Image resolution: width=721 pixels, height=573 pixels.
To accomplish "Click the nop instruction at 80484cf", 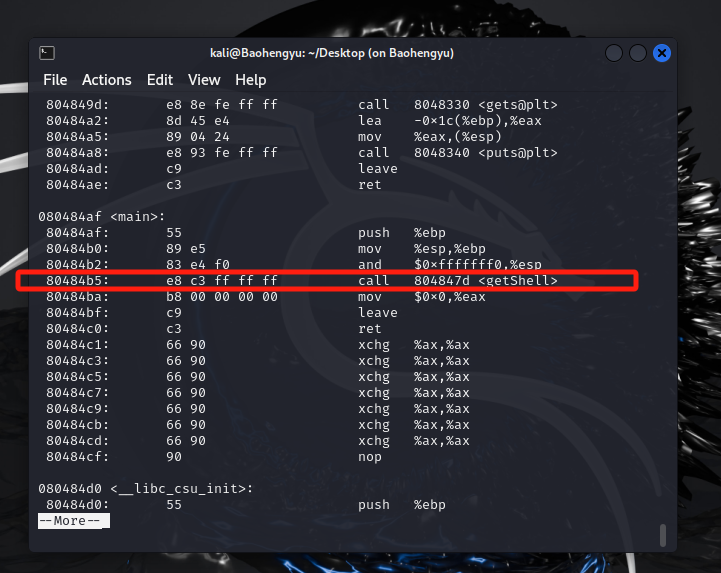I will tap(370, 457).
